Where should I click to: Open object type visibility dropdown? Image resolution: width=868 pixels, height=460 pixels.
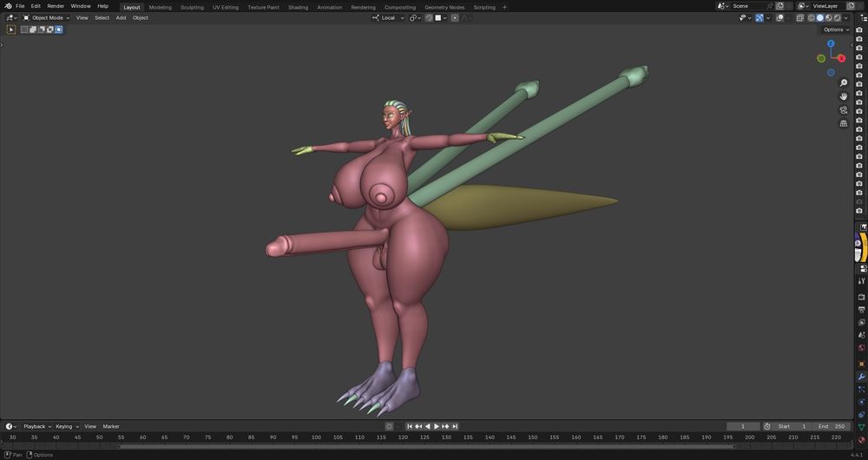pyautogui.click(x=744, y=17)
